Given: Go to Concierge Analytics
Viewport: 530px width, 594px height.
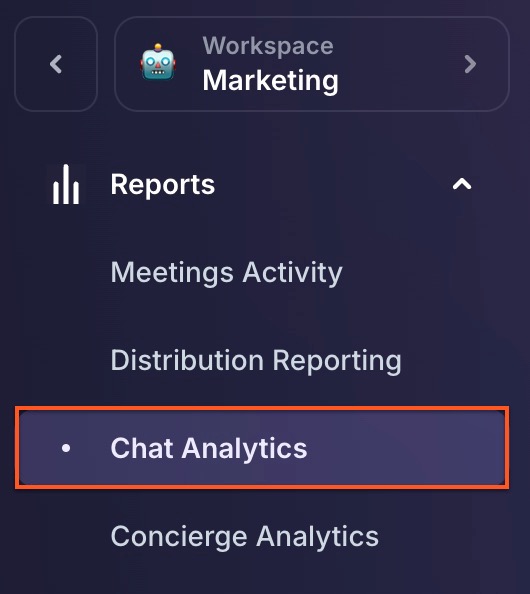Looking at the screenshot, I should click(245, 536).
